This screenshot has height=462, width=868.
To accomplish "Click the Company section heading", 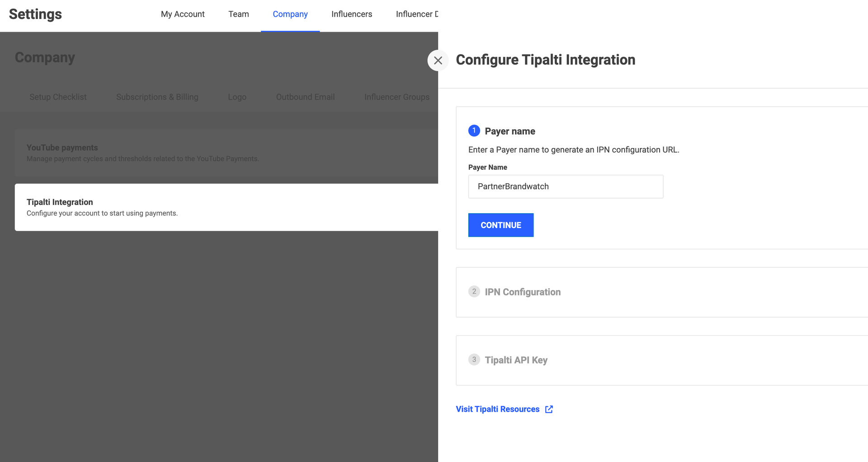I will pos(45,57).
